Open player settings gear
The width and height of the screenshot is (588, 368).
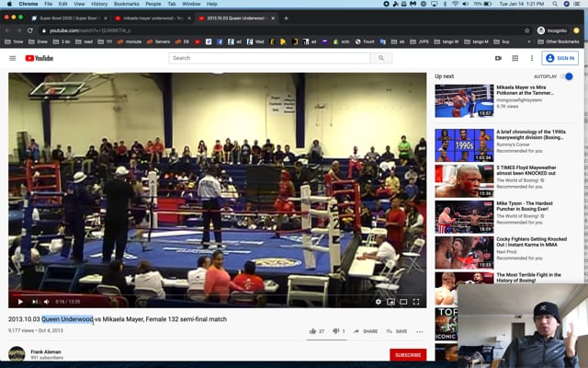point(378,302)
